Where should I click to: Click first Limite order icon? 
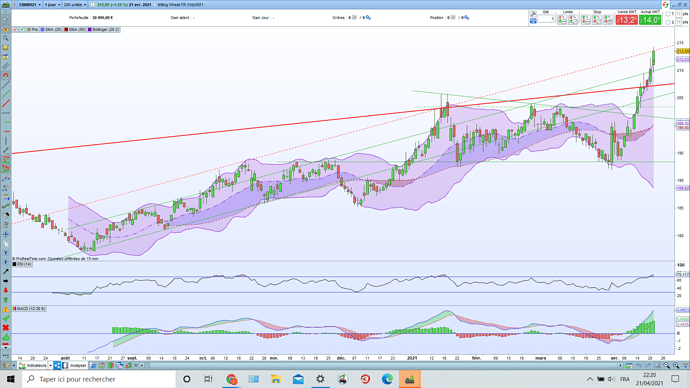click(x=562, y=20)
